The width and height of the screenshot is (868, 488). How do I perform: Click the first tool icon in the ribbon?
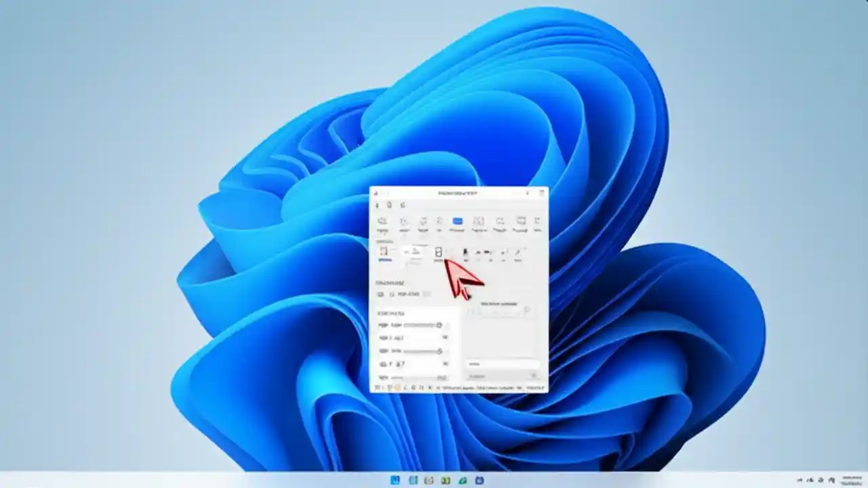382,222
